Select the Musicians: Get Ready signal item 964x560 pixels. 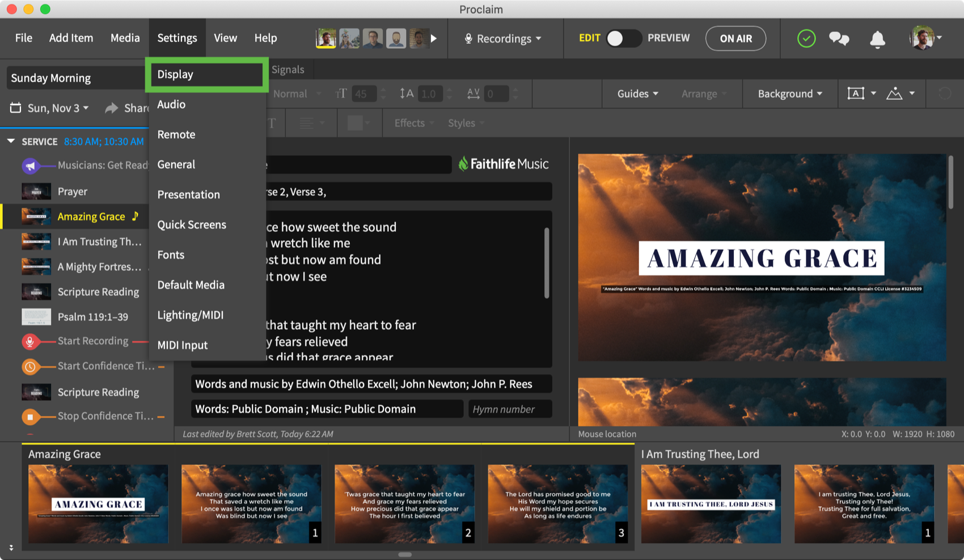pos(85,166)
